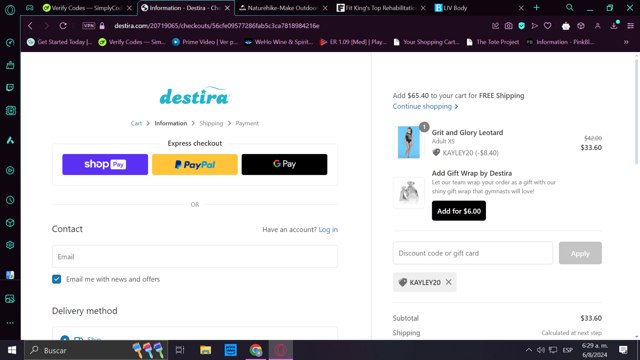Open shopping bag sidebar icon
The height and width of the screenshot is (360, 640).
point(10,65)
